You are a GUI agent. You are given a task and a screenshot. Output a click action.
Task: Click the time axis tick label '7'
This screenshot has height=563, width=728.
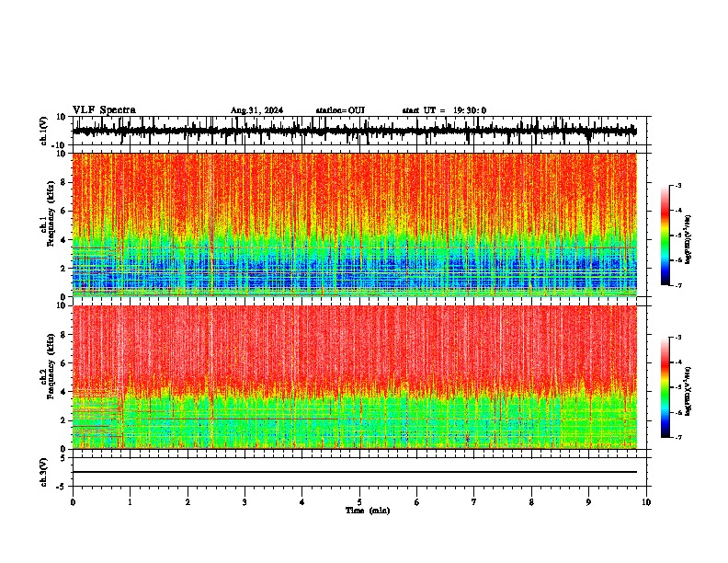(x=474, y=502)
